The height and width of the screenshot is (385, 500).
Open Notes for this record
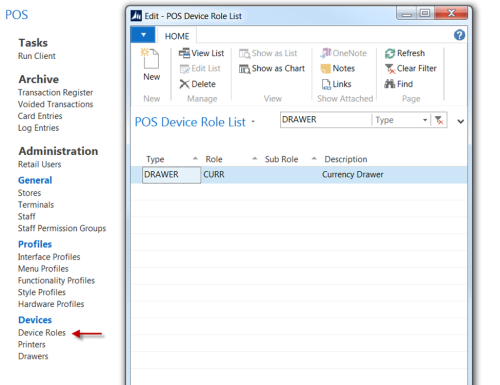338,69
